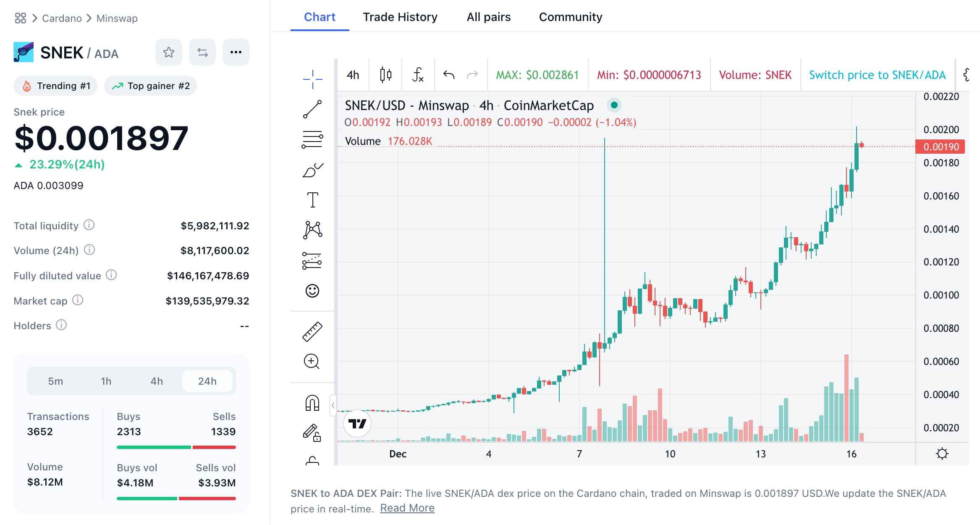The width and height of the screenshot is (980, 525).
Task: Select the 24h stats interval
Action: coord(207,381)
